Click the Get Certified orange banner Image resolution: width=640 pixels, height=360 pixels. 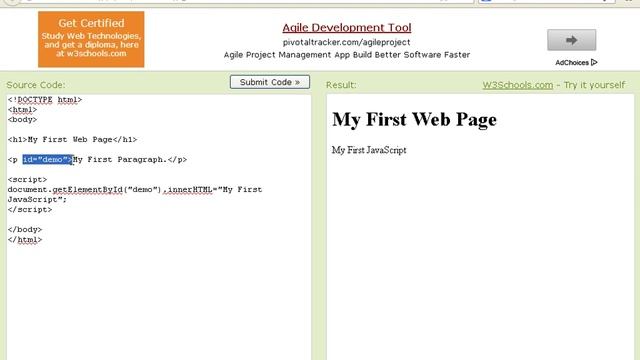[x=91, y=39]
